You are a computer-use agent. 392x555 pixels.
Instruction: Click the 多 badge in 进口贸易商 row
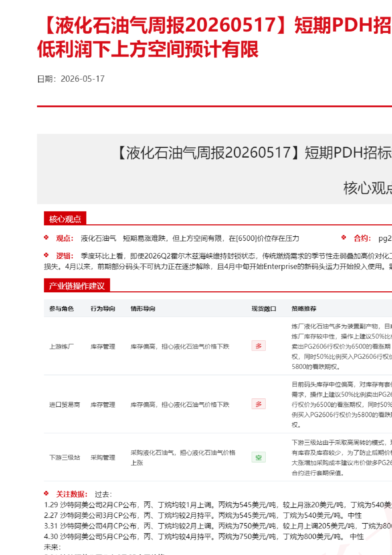coord(259,404)
